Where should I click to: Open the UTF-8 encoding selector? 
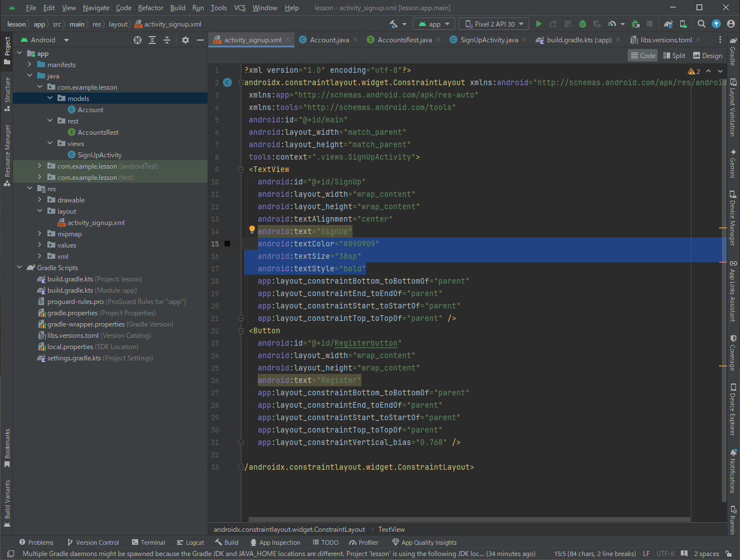point(666,554)
